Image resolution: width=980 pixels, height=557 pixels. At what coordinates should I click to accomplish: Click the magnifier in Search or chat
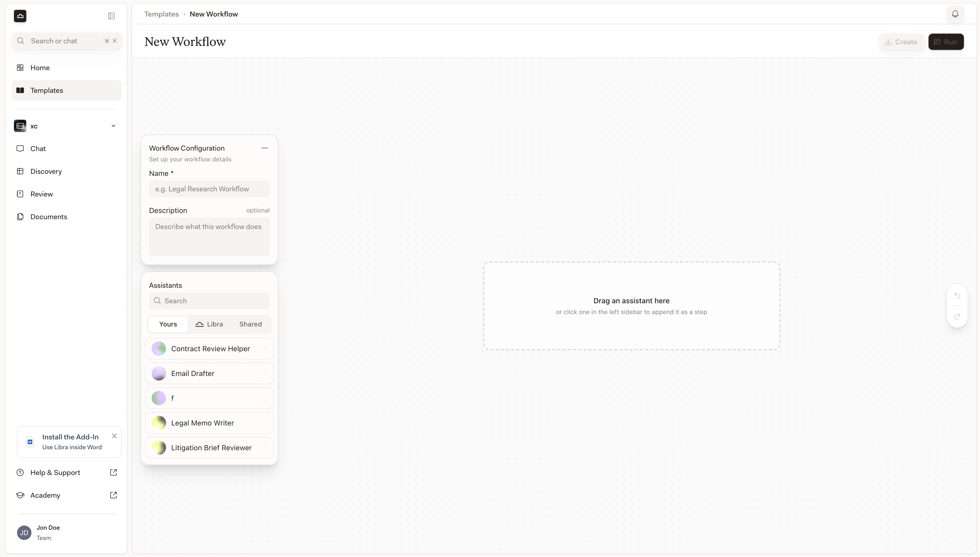point(21,41)
